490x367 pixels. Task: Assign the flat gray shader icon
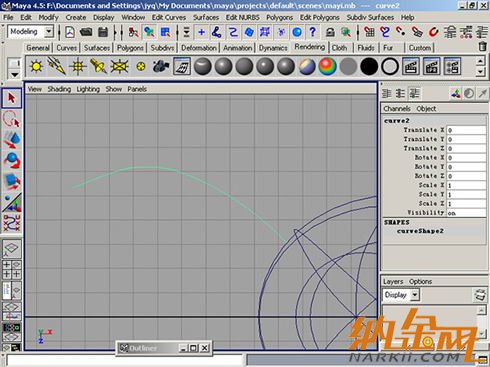[x=348, y=66]
